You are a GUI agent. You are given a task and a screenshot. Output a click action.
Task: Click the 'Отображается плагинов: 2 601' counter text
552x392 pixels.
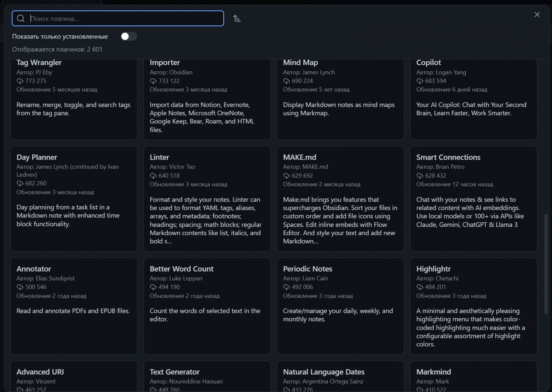point(57,49)
